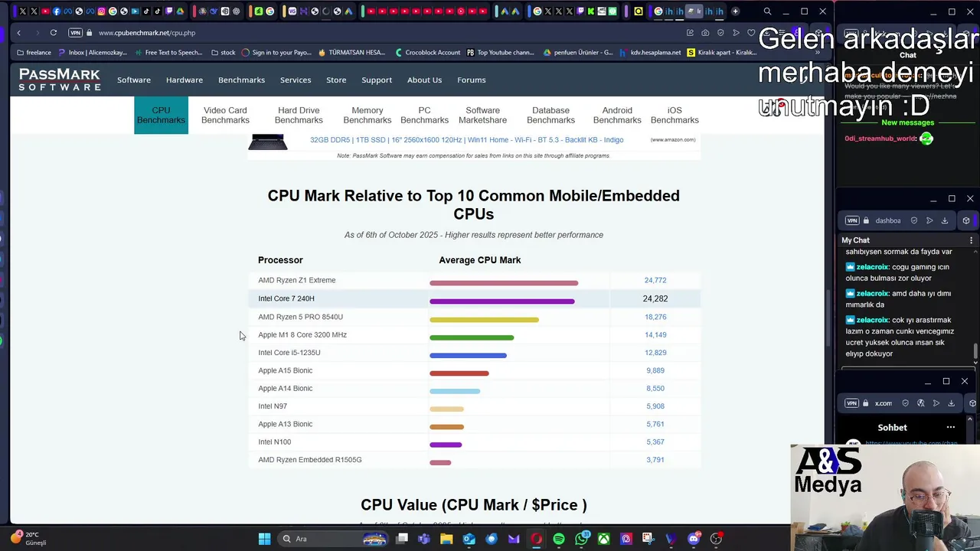Open the Services menu
The image size is (980, 551).
click(296, 80)
